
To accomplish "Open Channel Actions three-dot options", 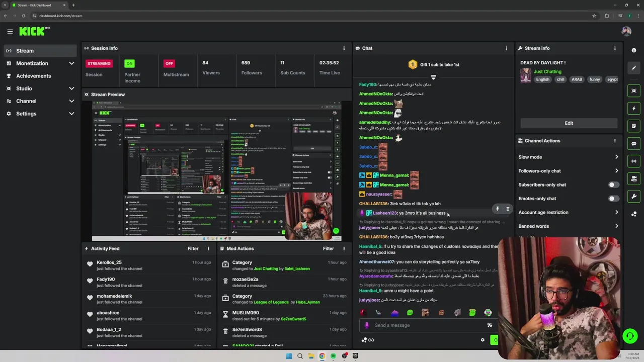I will [x=615, y=141].
